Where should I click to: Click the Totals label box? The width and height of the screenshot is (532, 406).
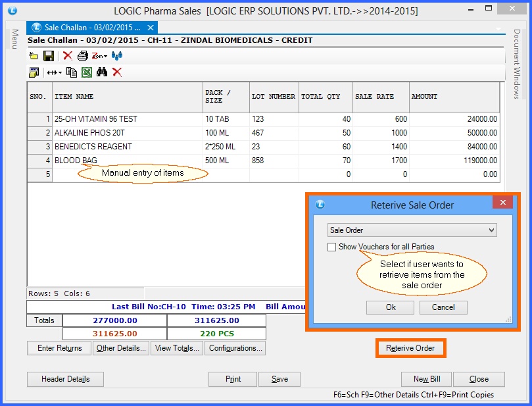tap(45, 320)
